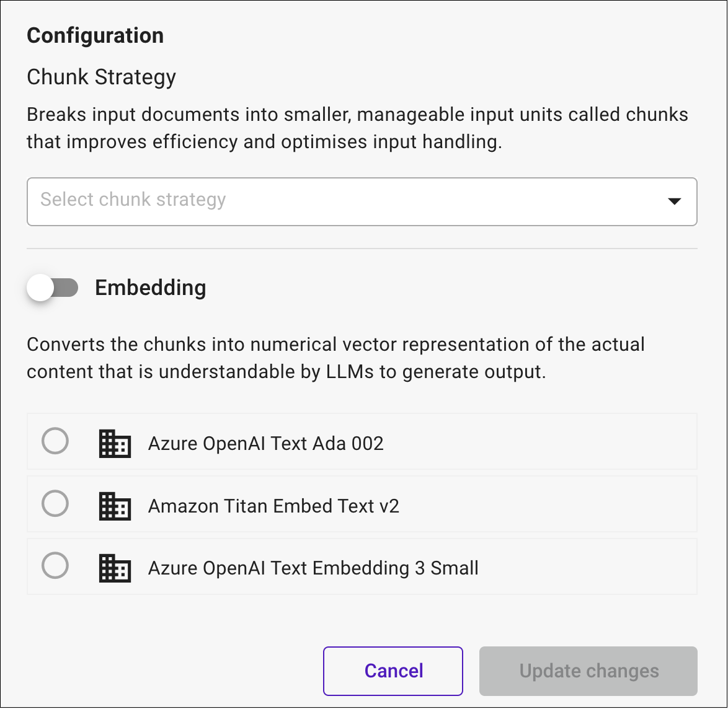Click the 'Select chunk strategy' placeholder text
This screenshot has width=728, height=709.
click(133, 200)
